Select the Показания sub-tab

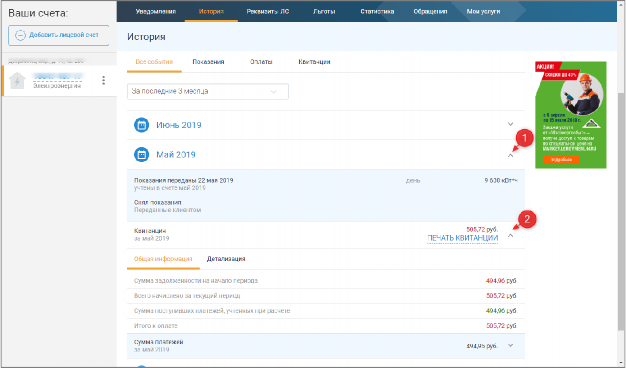pos(208,62)
